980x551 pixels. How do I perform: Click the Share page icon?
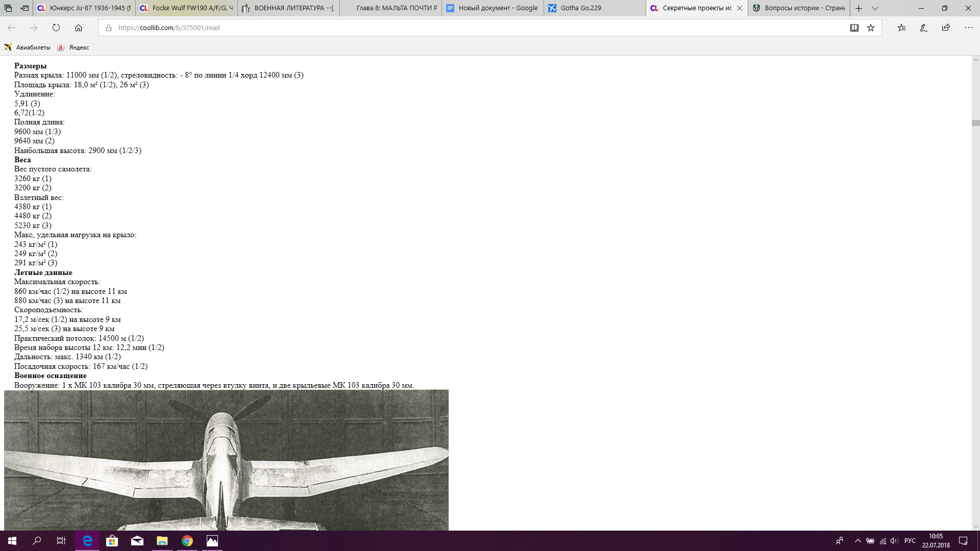(946, 28)
